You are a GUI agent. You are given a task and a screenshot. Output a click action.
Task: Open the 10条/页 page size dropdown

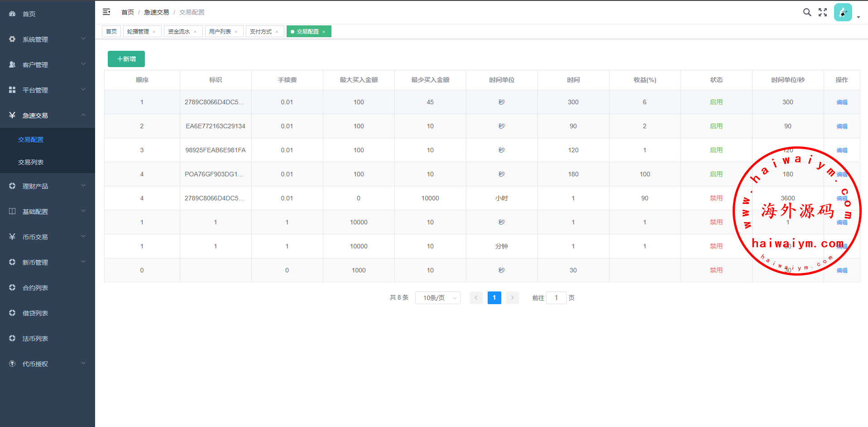437,298
